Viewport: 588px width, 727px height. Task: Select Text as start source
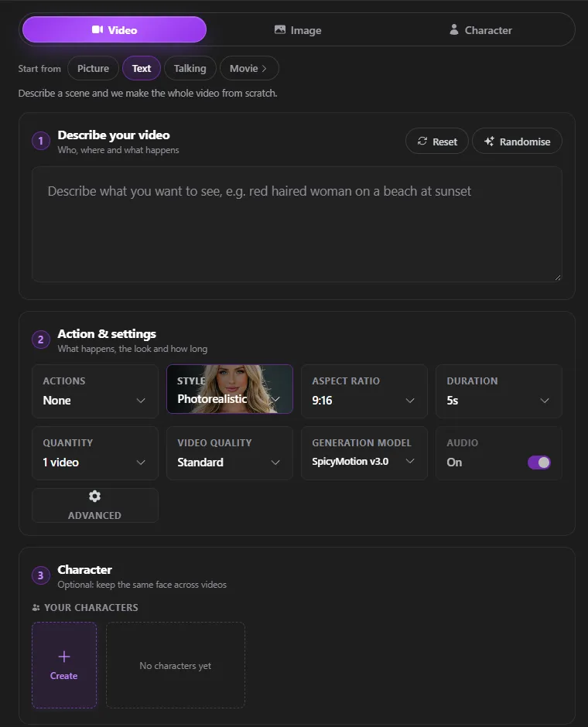(142, 68)
